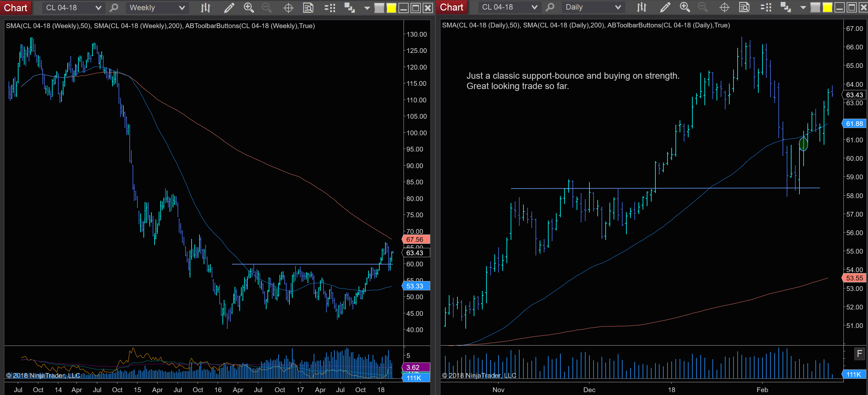Open the strategies icon on daily chart
868x395 pixels.
785,7
